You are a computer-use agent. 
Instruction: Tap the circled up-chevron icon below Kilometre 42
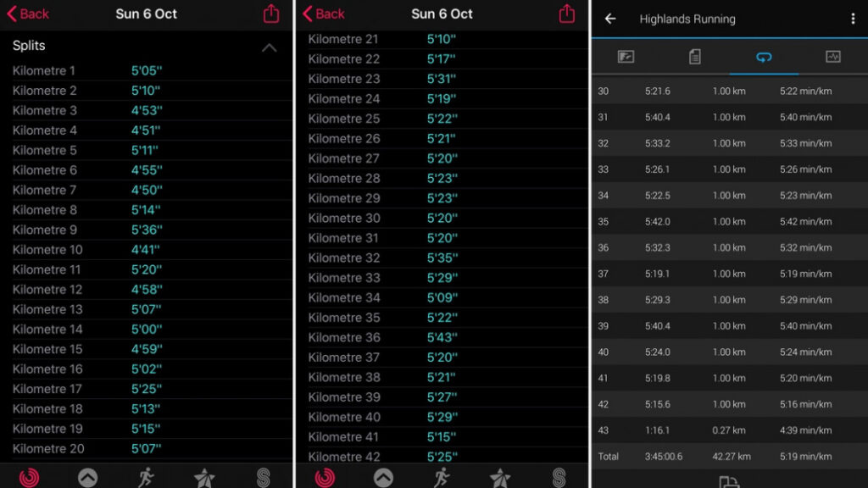pos(383,477)
